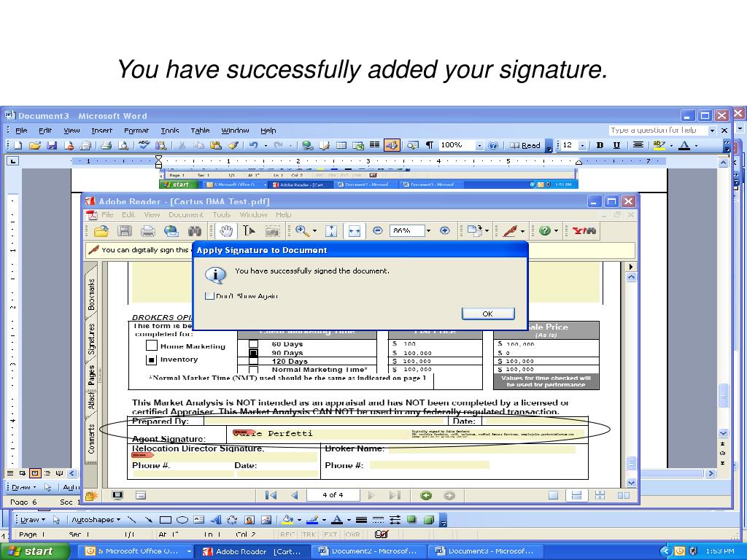
Task: Toggle Underline formatting in Word
Action: pyautogui.click(x=616, y=145)
